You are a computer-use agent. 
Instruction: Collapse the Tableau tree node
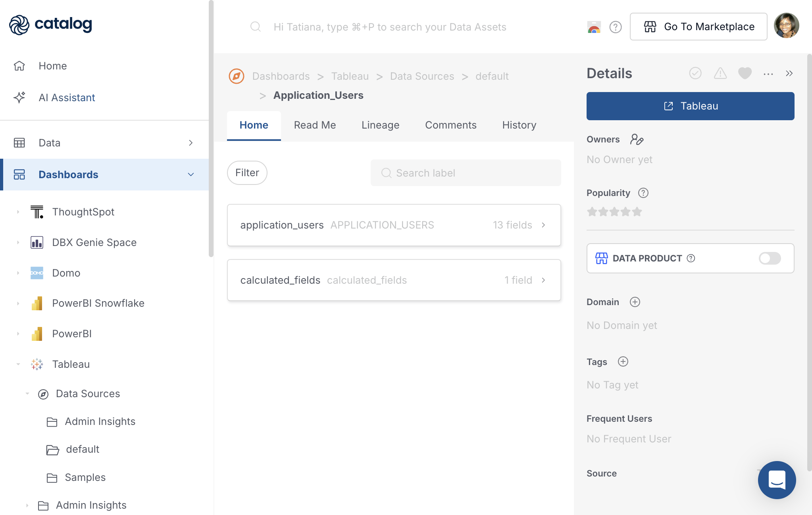(x=18, y=364)
